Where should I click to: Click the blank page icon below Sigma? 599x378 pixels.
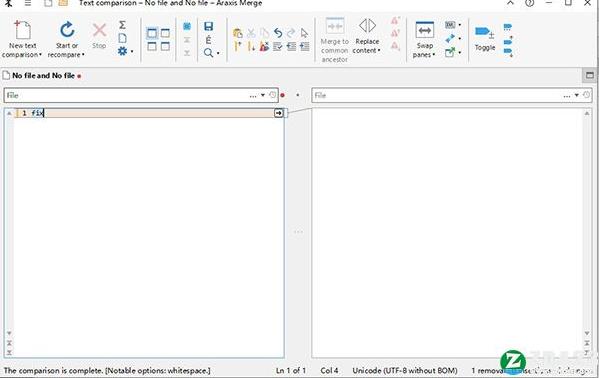(x=122, y=38)
